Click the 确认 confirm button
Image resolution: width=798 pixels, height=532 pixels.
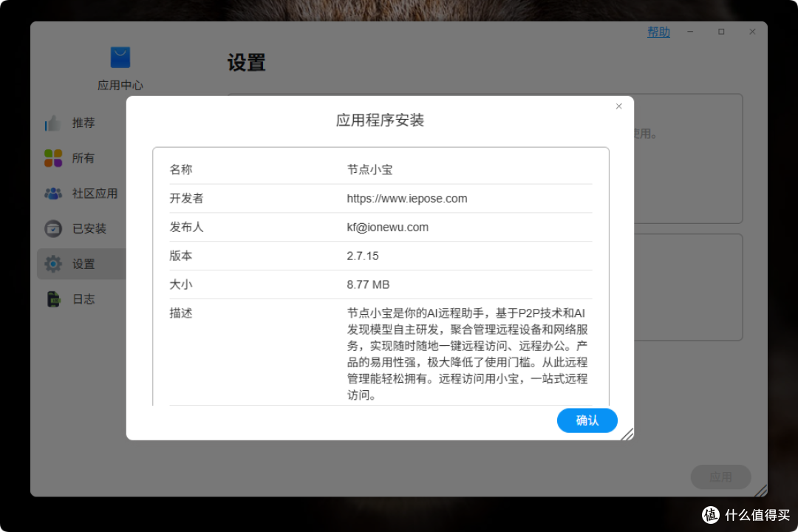(587, 420)
